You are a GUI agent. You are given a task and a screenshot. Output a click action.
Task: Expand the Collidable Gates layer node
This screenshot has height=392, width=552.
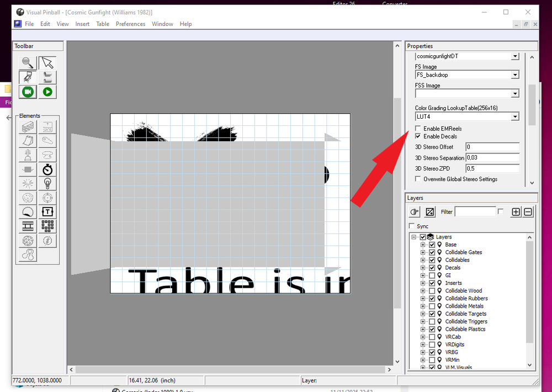click(x=423, y=252)
